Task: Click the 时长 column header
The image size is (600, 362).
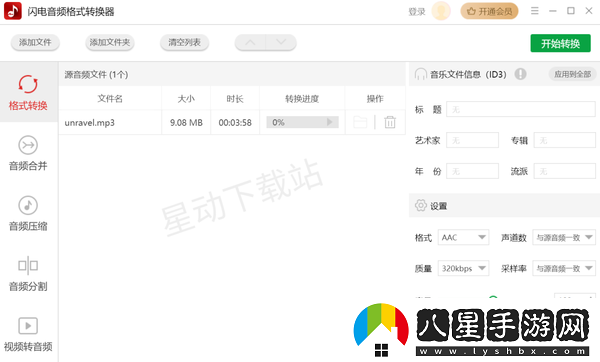Action: 235,99
